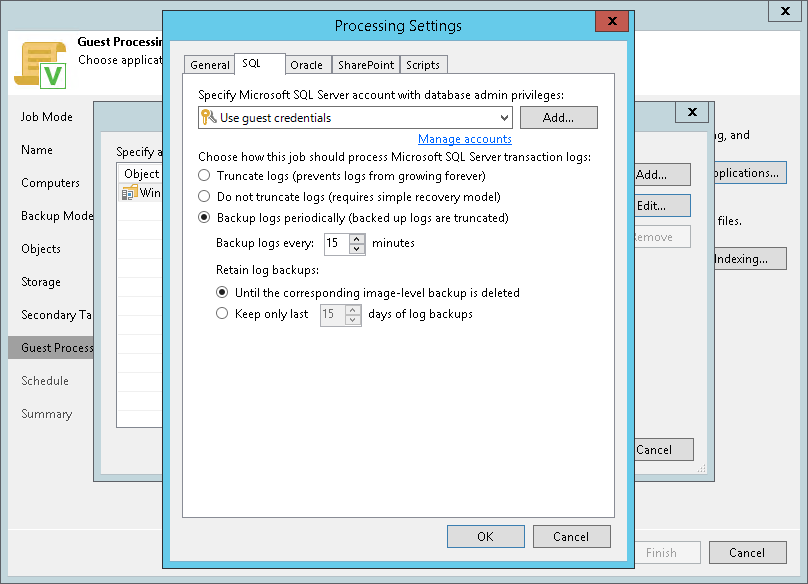Click Edit... in the background objects dialog
The width and height of the screenshot is (808, 584).
pos(662,206)
